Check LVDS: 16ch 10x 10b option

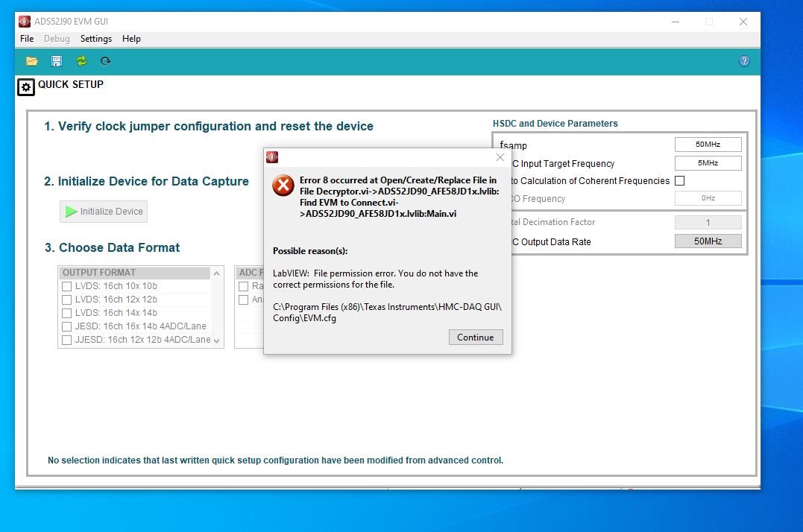(66, 286)
